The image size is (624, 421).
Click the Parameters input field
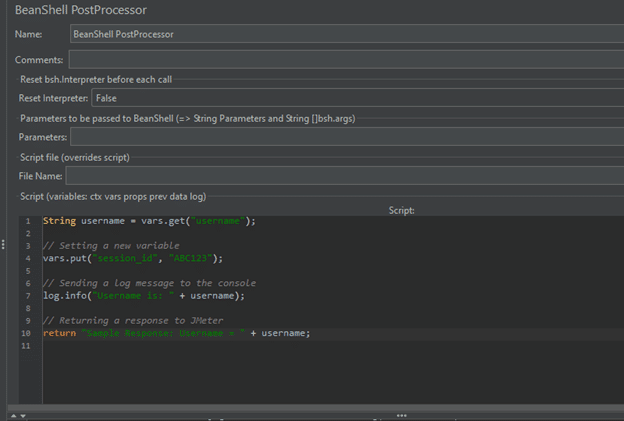(x=347, y=136)
